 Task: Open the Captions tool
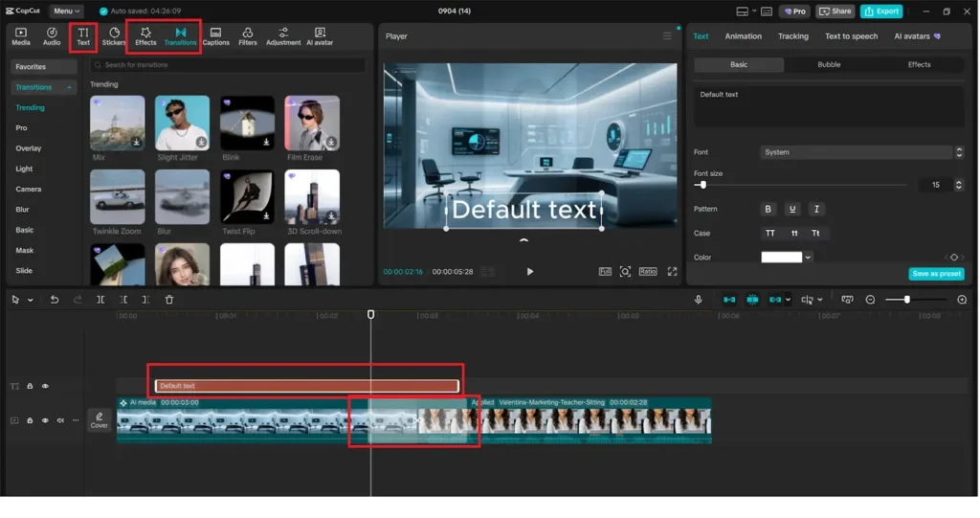point(215,36)
